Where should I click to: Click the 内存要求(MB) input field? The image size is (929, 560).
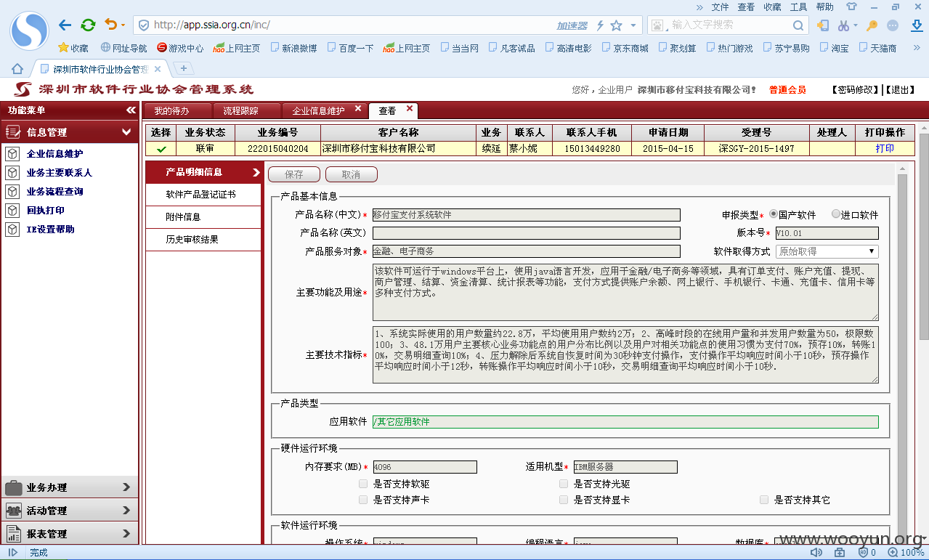425,467
